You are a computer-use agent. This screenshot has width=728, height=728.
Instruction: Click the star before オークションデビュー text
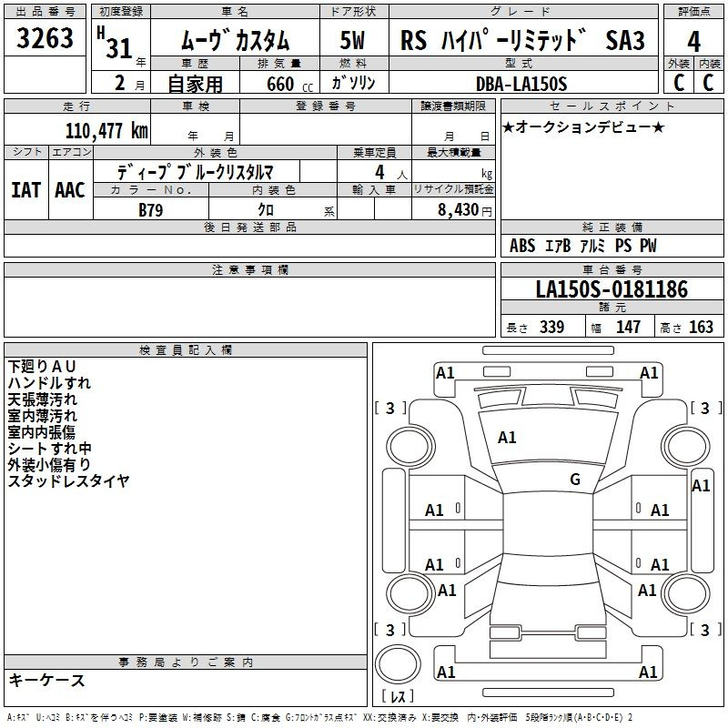508,126
